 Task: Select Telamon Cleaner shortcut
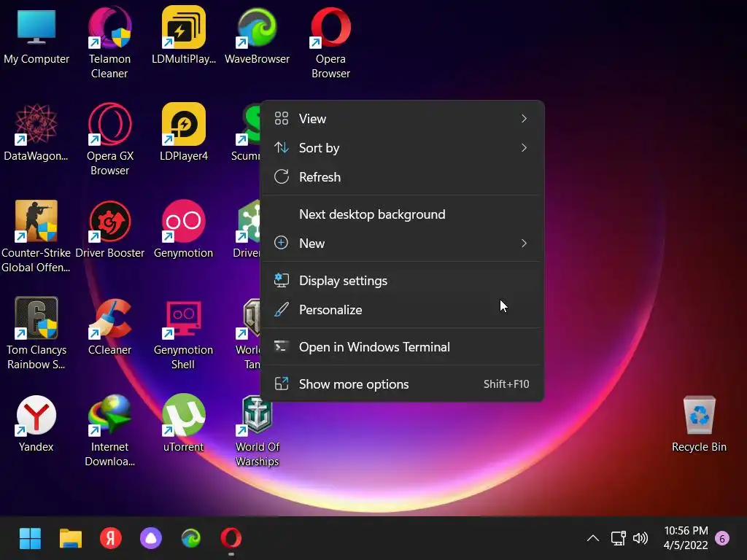(109, 43)
